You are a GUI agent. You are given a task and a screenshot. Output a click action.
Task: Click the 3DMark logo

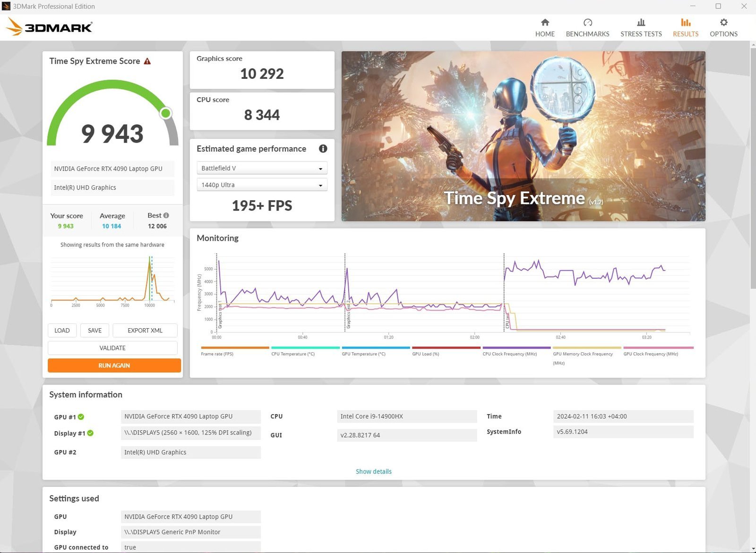tap(49, 27)
